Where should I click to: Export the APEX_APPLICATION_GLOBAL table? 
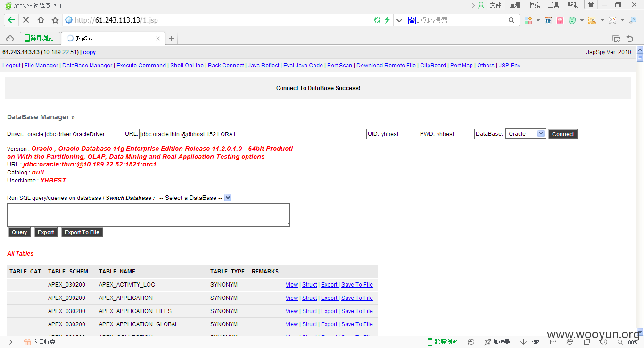click(x=329, y=324)
